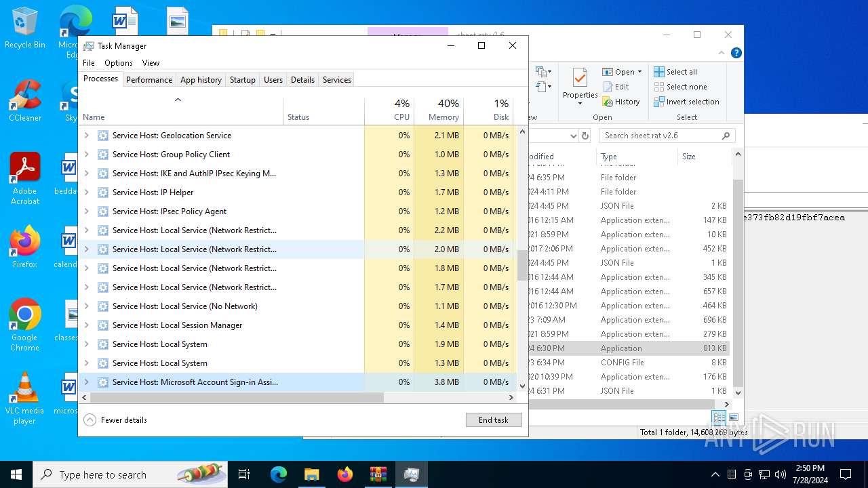The image size is (868, 488).
Task: Expand the Explorer address bar history dropdown
Action: click(x=573, y=136)
